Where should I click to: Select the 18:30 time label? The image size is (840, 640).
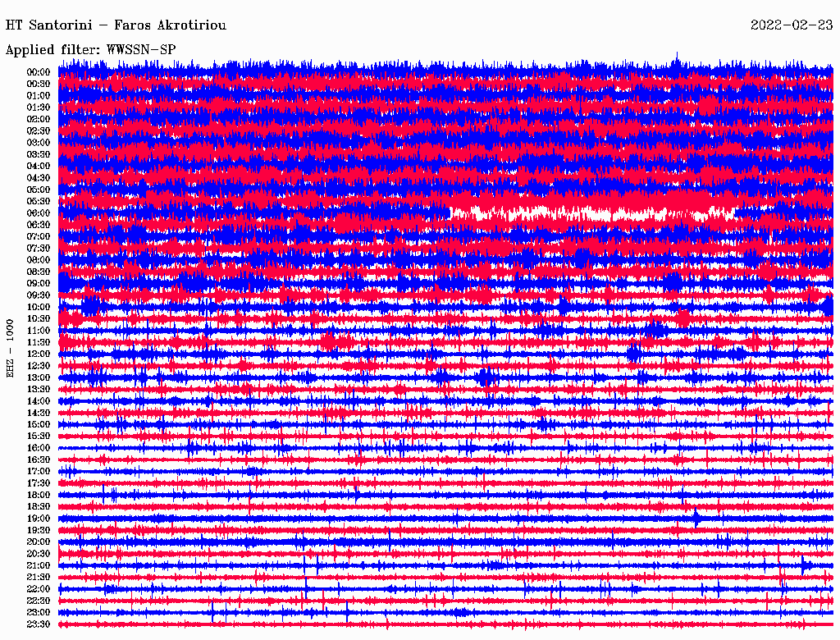coord(39,506)
